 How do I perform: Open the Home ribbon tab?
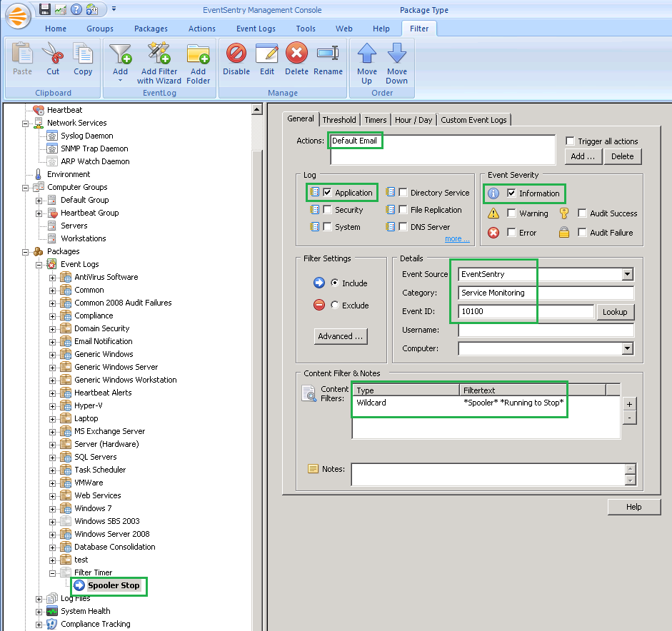tap(56, 29)
